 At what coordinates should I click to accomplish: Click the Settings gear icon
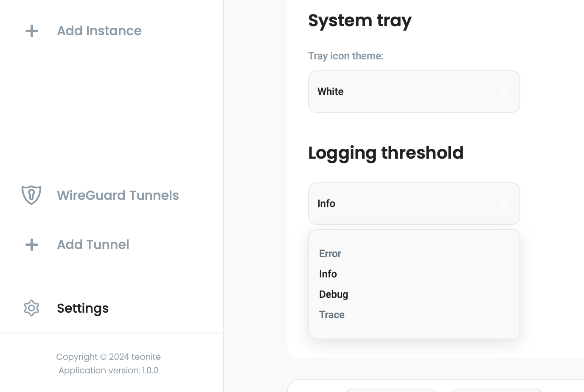coord(31,308)
